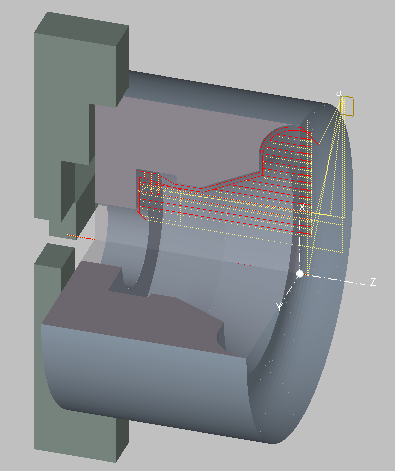The height and width of the screenshot is (471, 395).
Task: Select the Z axis label
Action: point(373,282)
